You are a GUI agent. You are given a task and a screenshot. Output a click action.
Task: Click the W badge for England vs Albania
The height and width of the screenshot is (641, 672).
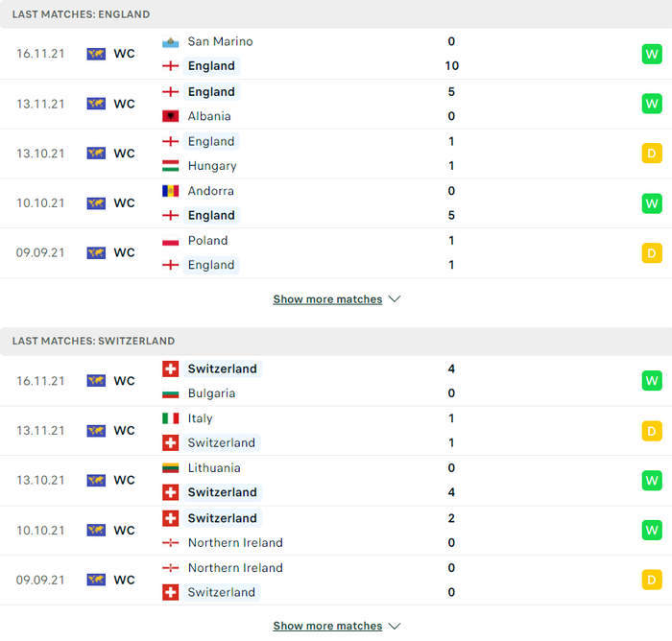click(x=652, y=104)
